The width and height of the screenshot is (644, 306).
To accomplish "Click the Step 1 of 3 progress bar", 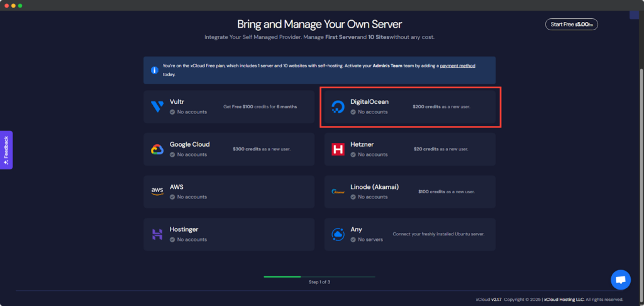I will [x=319, y=276].
